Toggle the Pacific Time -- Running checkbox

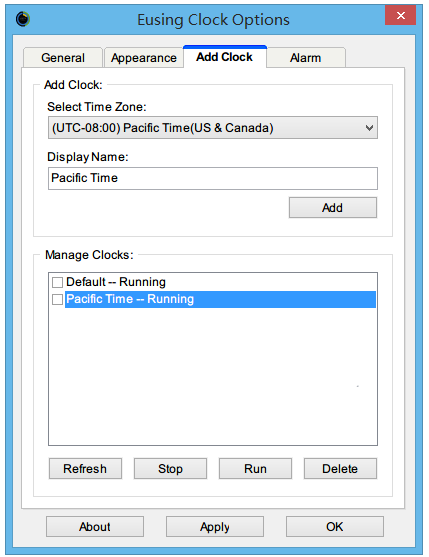(x=57, y=299)
